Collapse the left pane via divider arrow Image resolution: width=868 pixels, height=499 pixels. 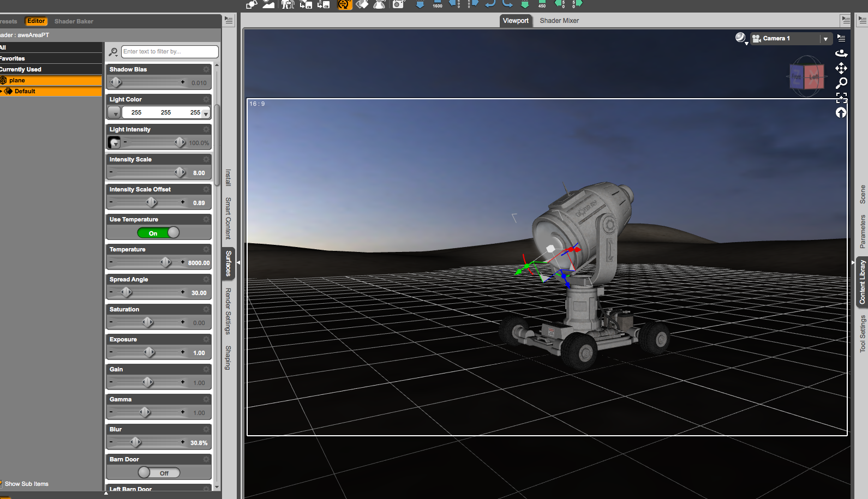coord(238,263)
